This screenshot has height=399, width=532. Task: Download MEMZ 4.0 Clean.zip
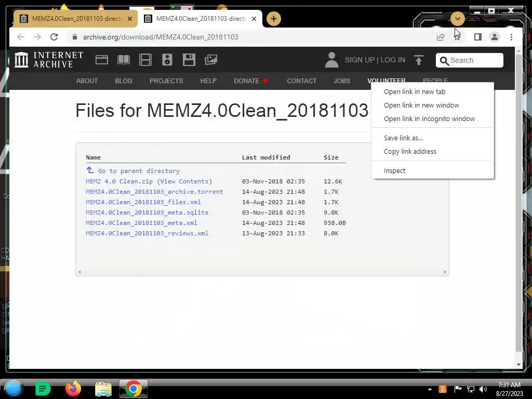119,181
